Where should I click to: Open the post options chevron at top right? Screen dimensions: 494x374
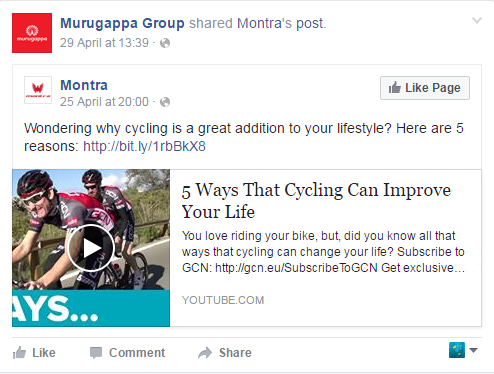pos(477,21)
